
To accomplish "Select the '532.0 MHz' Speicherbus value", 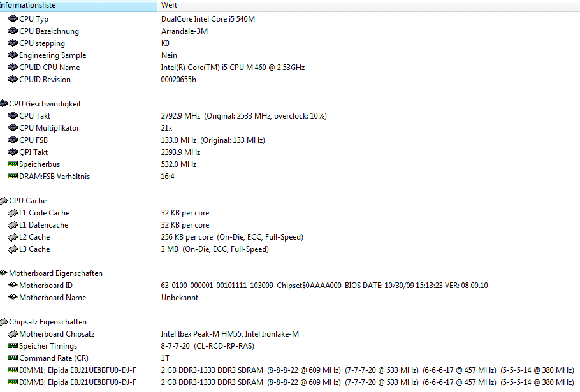I will 178,164.
